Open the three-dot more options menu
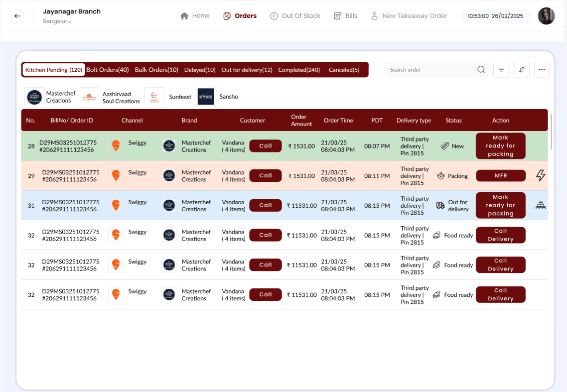Viewport: 567px width, 392px height. [542, 70]
